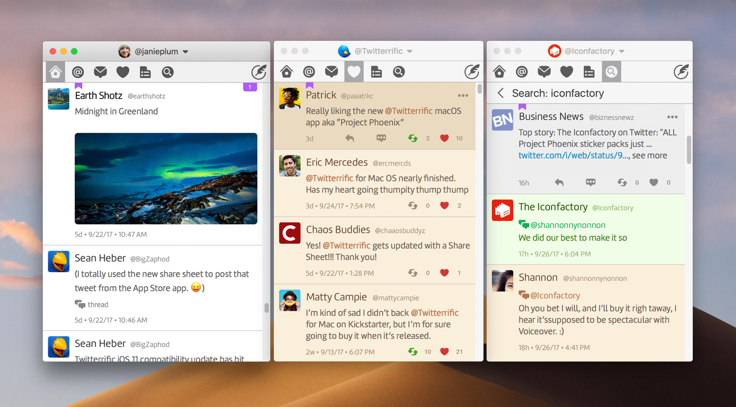Go to Home in @Twitterrific window
Viewport: 736px width, 407px height.
click(286, 72)
